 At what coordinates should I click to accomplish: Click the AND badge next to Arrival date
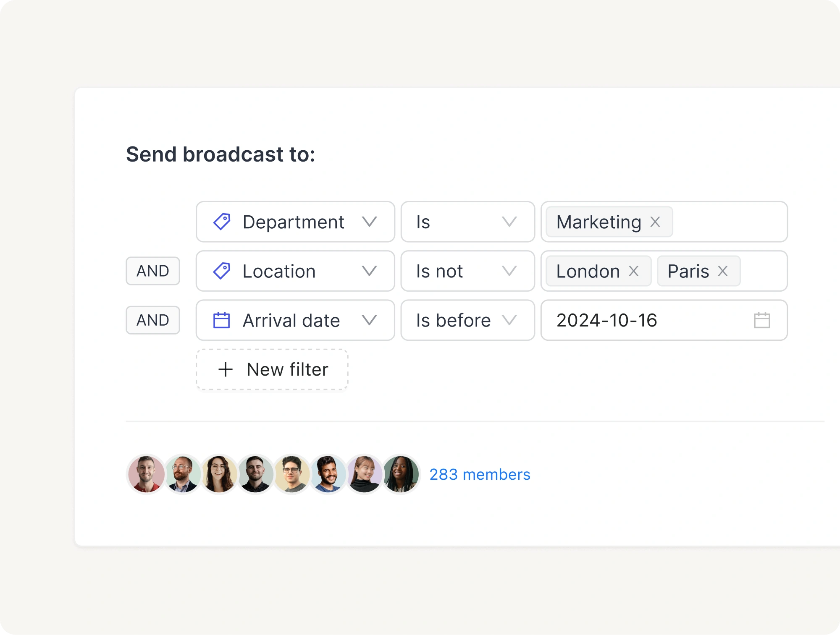(x=152, y=320)
